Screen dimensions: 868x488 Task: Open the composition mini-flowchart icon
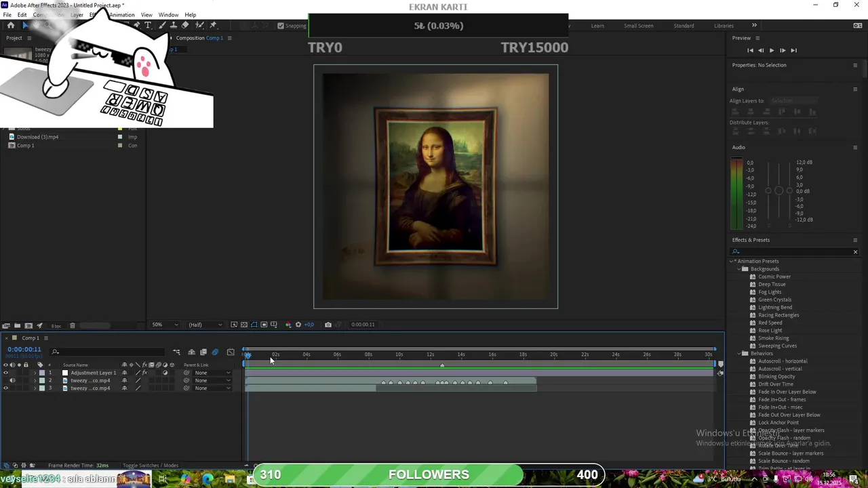tap(176, 352)
